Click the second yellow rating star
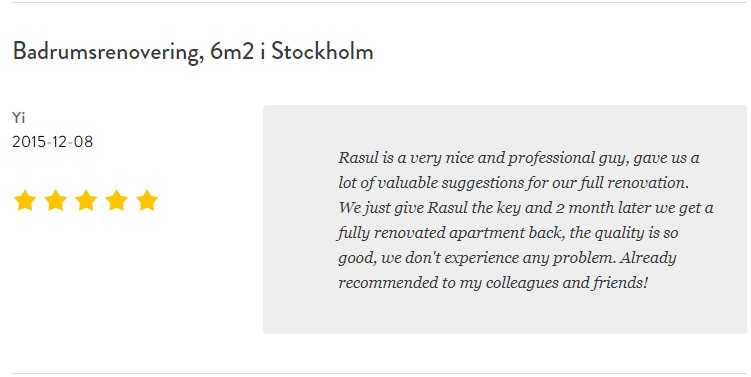The width and height of the screenshot is (751, 377). (56, 200)
